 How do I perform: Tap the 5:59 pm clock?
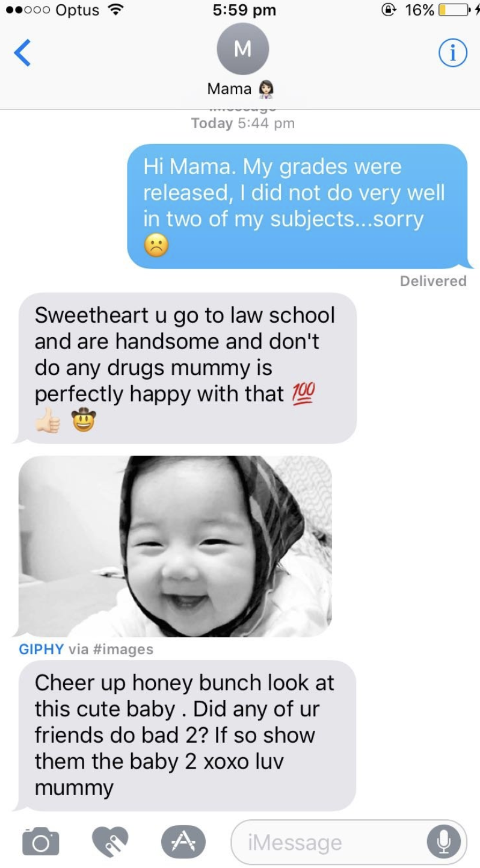pos(244,10)
